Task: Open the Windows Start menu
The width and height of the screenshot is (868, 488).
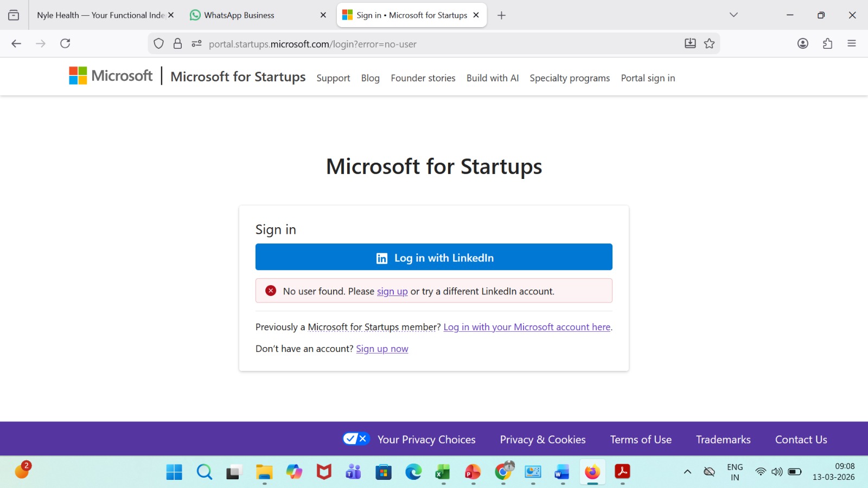Action: pyautogui.click(x=174, y=472)
